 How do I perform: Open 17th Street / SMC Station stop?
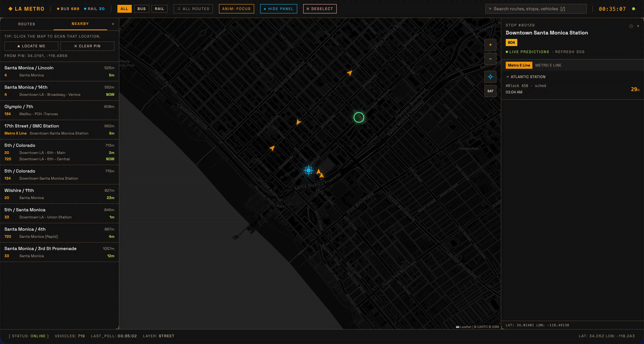click(59, 130)
